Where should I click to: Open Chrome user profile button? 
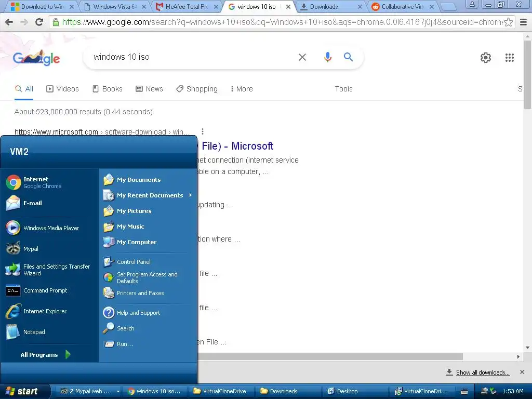[472, 4]
